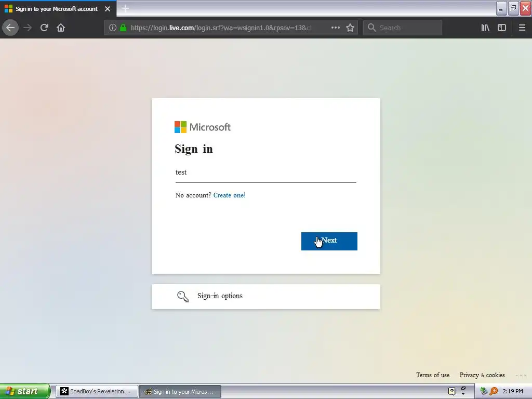Minimize the browser window
The height and width of the screenshot is (399, 532).
[501, 8]
